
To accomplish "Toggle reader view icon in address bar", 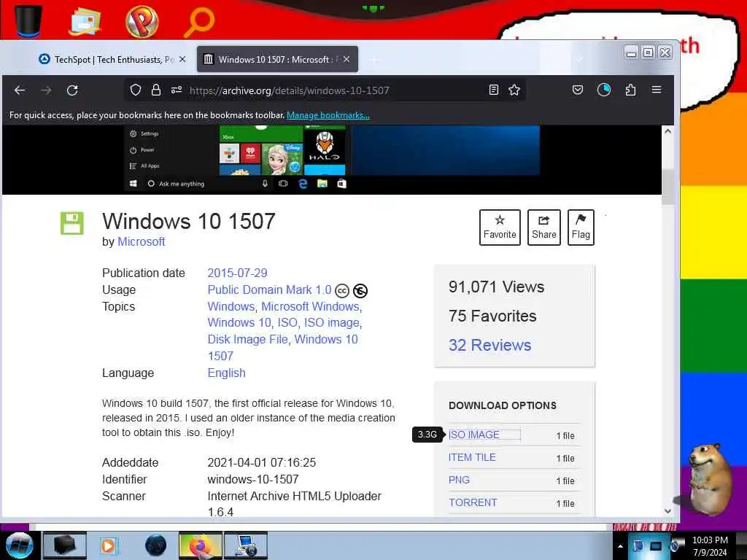I will click(x=494, y=90).
